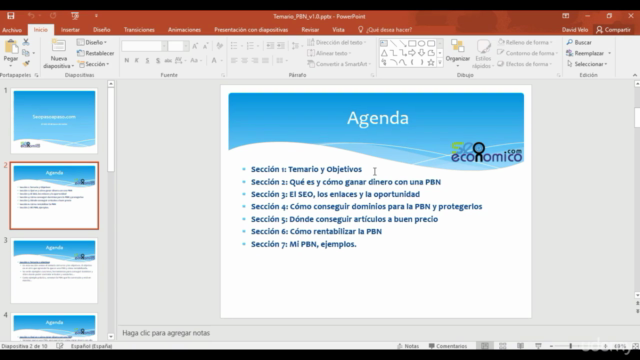Viewport: 640px width, 360px height.
Task: Open the font size combo box
Action: pos(178,46)
